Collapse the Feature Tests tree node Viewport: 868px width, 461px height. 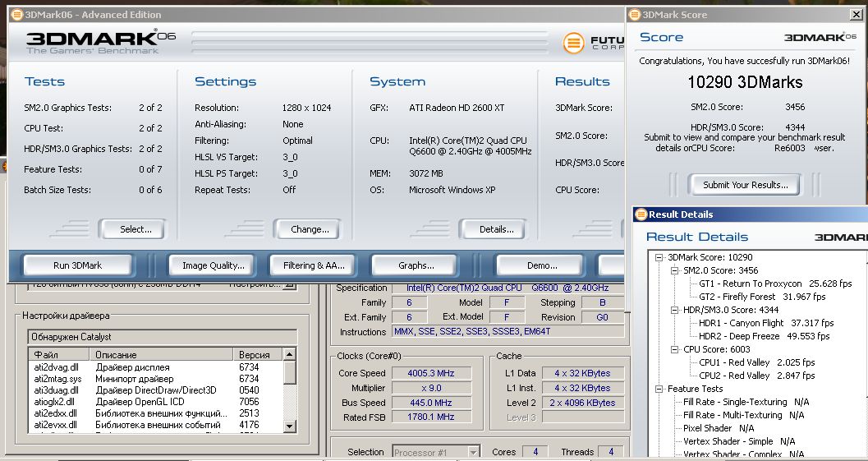pyautogui.click(x=659, y=389)
